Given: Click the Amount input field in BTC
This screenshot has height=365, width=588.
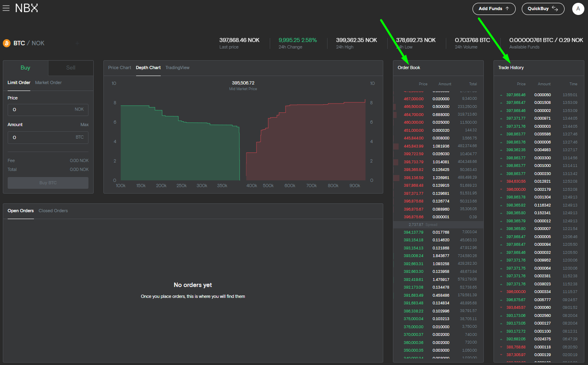Looking at the screenshot, I should pyautogui.click(x=42, y=137).
